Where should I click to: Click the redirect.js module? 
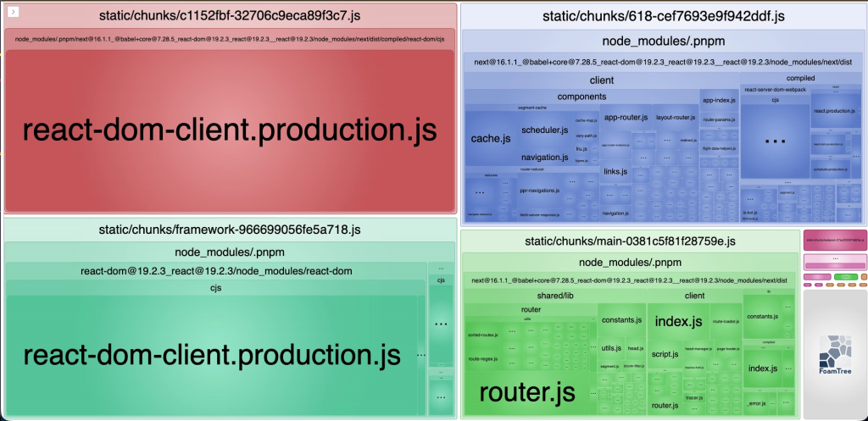pyautogui.click(x=687, y=140)
